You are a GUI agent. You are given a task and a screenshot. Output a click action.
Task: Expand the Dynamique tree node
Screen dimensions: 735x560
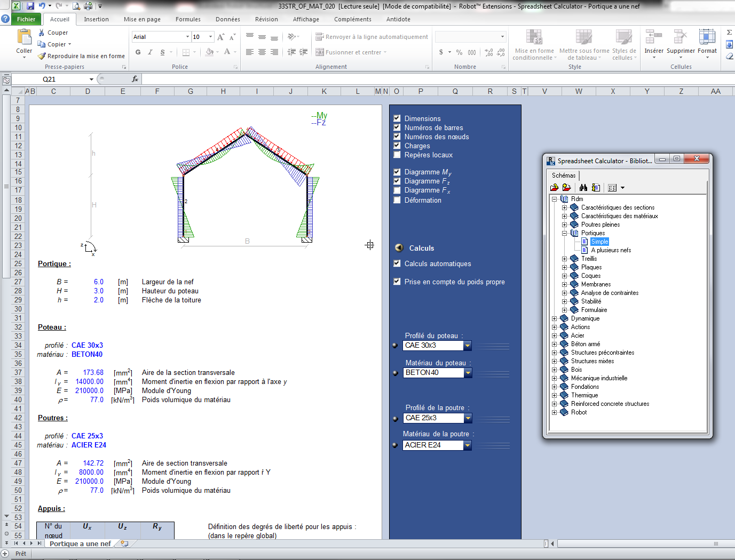[554, 318]
